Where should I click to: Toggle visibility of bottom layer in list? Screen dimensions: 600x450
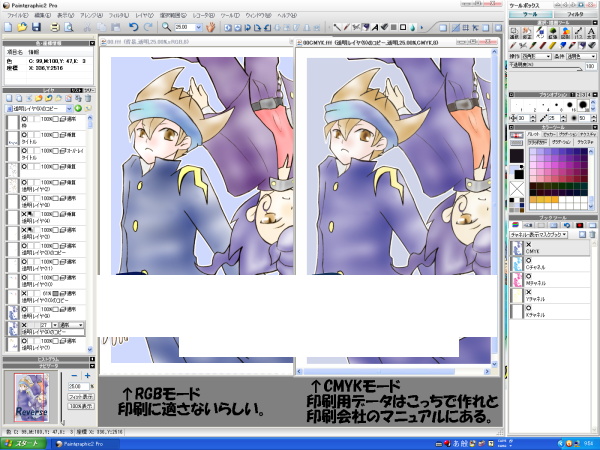click(24, 341)
